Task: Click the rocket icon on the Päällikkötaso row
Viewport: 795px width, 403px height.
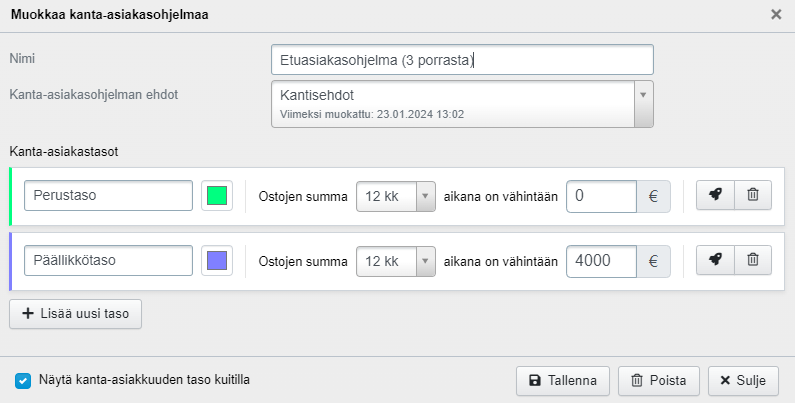Action: (x=715, y=261)
